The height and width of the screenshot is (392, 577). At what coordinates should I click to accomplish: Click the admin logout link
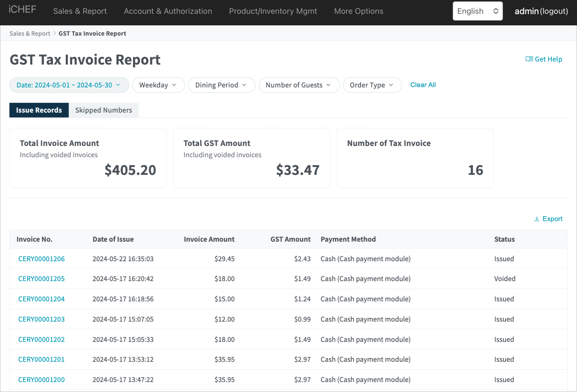(x=554, y=11)
